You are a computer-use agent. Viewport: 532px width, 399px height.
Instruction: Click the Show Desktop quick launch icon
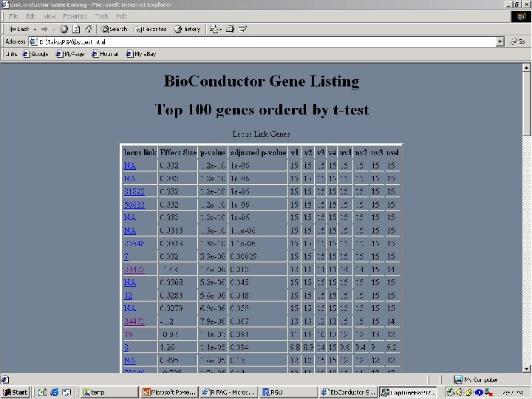click(66, 392)
